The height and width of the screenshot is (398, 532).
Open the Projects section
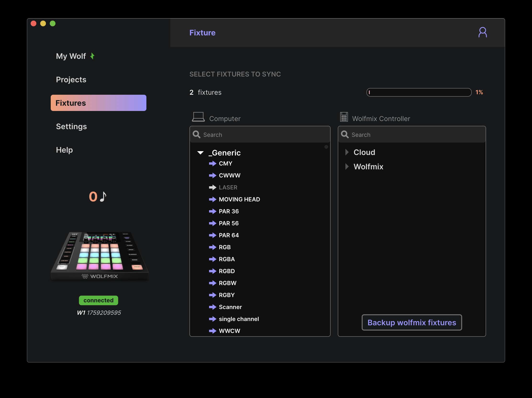click(x=71, y=80)
